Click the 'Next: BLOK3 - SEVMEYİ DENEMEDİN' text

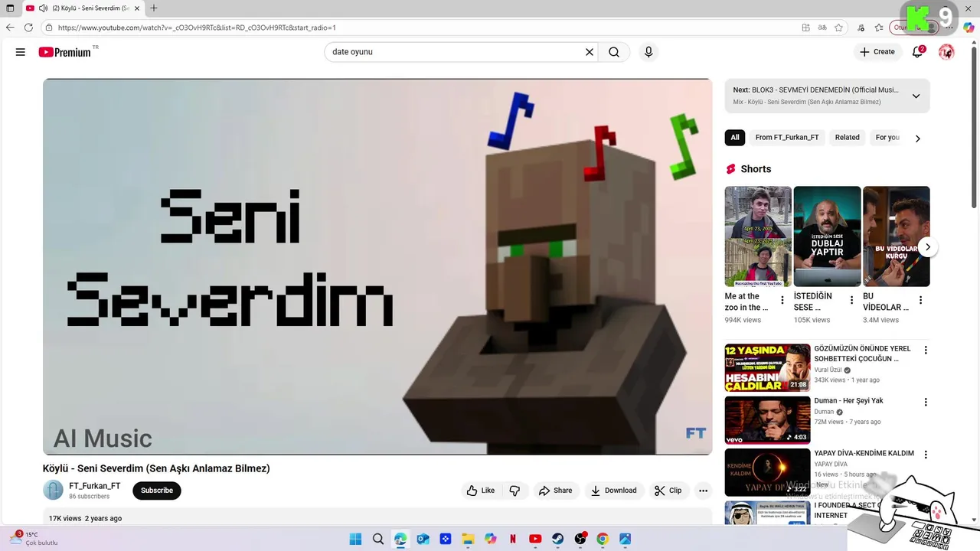tap(815, 90)
